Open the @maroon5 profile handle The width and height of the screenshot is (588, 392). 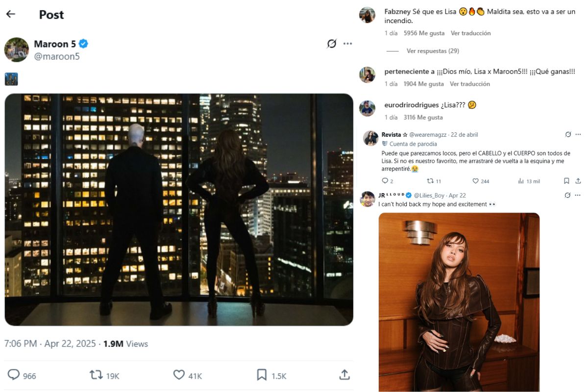(56, 56)
